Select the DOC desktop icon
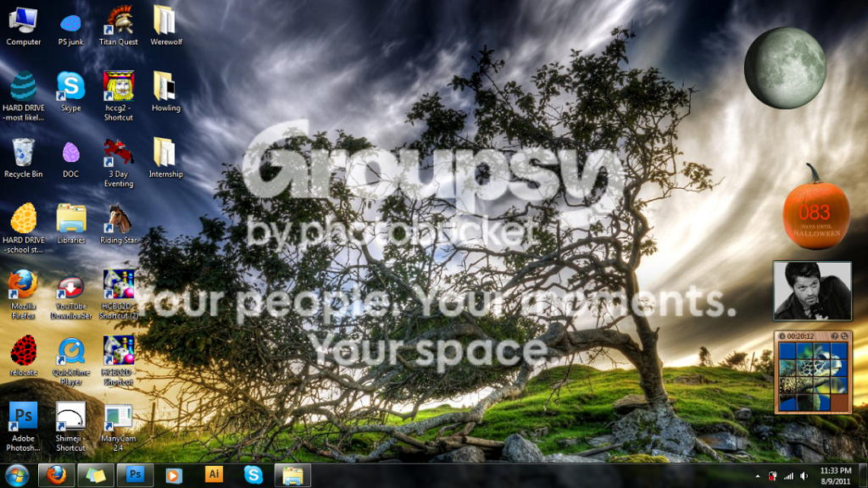 click(x=71, y=160)
